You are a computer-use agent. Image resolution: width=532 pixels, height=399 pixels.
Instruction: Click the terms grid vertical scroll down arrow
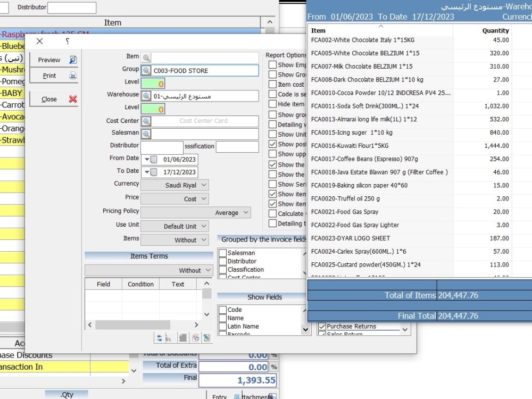pyautogui.click(x=206, y=314)
